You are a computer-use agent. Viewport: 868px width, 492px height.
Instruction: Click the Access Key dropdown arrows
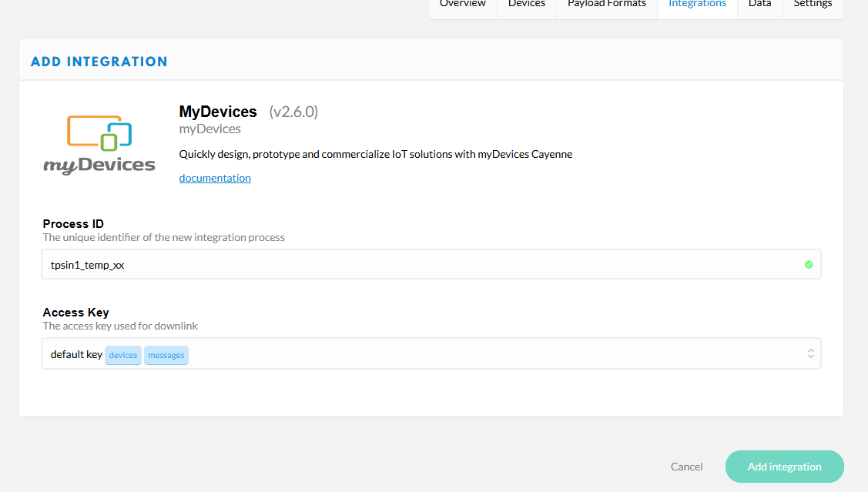(x=810, y=353)
